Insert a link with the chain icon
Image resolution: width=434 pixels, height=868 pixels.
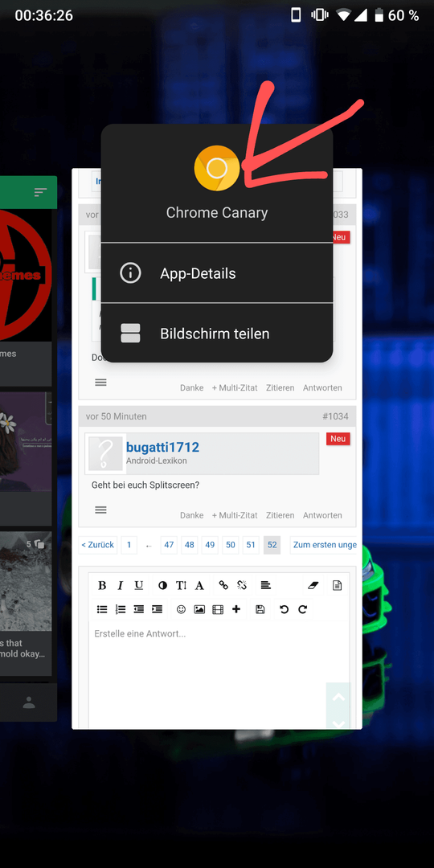[x=223, y=585]
